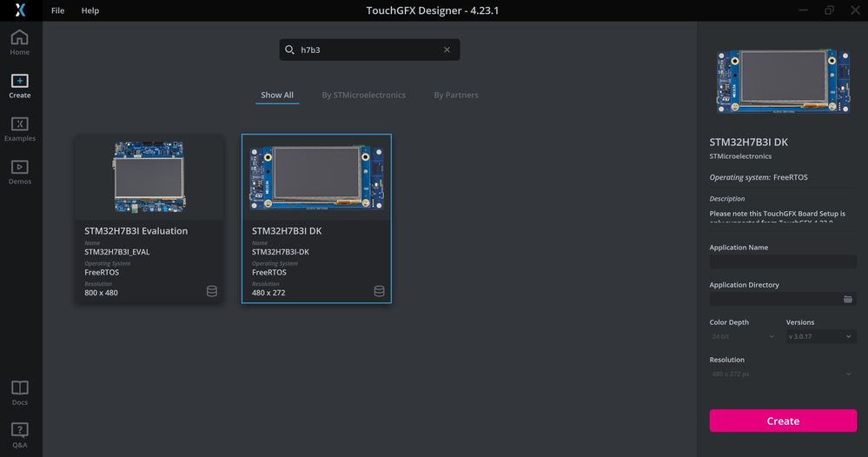Viewport: 868px width, 457px height.
Task: Select the STM32H7B3I Evaluation board image
Action: (x=149, y=177)
